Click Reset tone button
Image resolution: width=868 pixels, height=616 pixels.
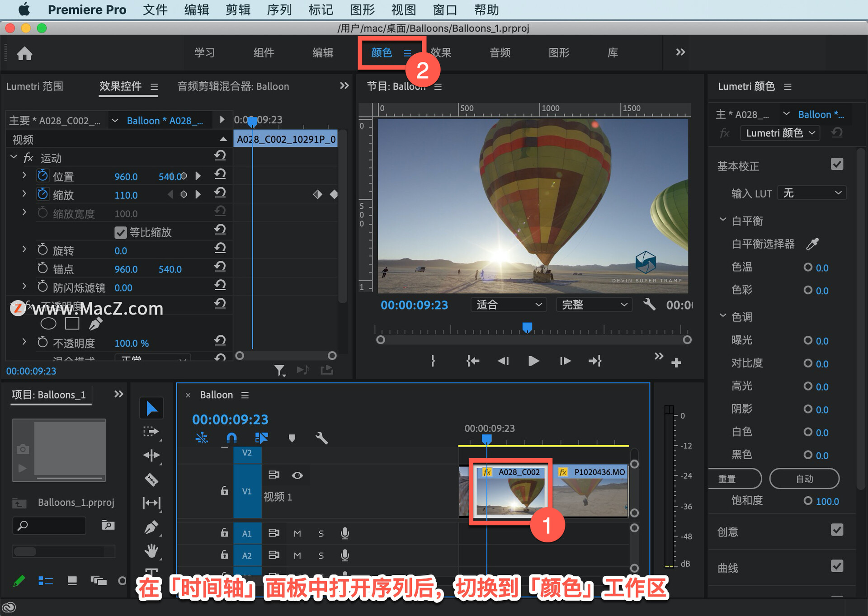(734, 479)
